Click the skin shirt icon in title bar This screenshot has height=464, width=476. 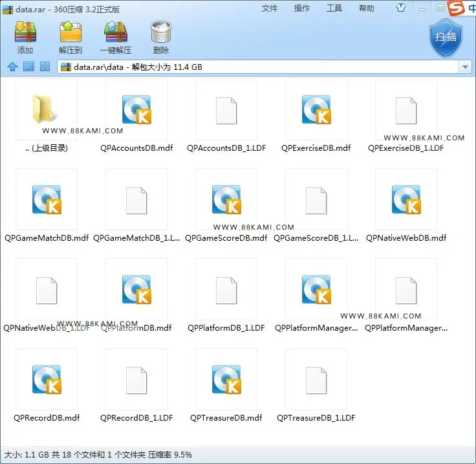coord(401,8)
